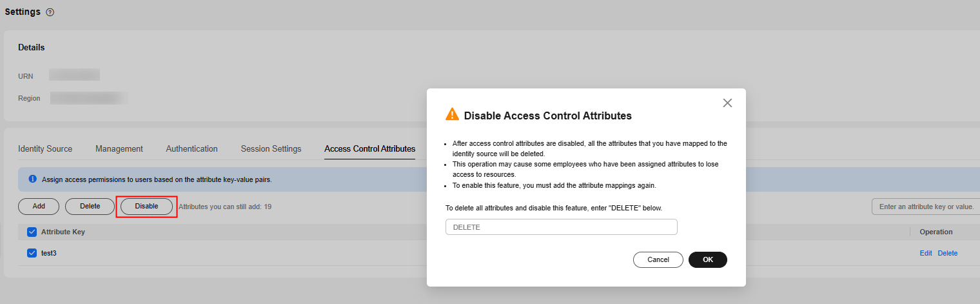The image size is (980, 304).
Task: Toggle the Attribute Key header checkbox
Action: pyautogui.click(x=32, y=232)
